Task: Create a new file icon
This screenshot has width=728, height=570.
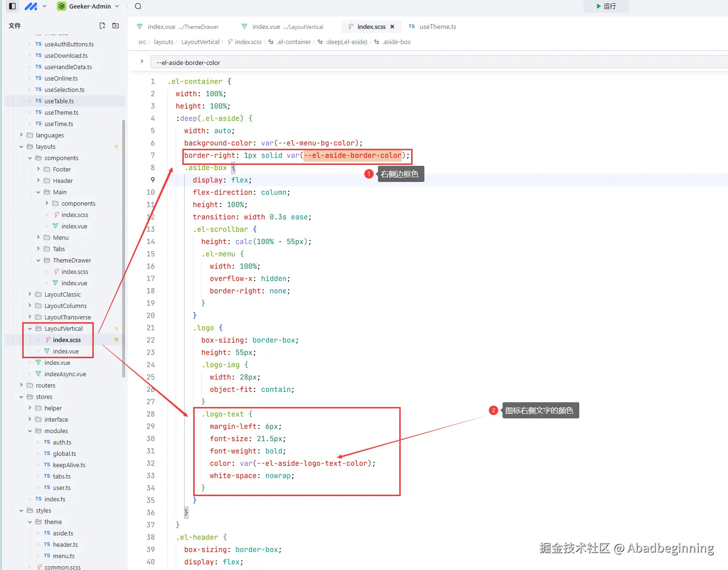Action: click(x=102, y=26)
